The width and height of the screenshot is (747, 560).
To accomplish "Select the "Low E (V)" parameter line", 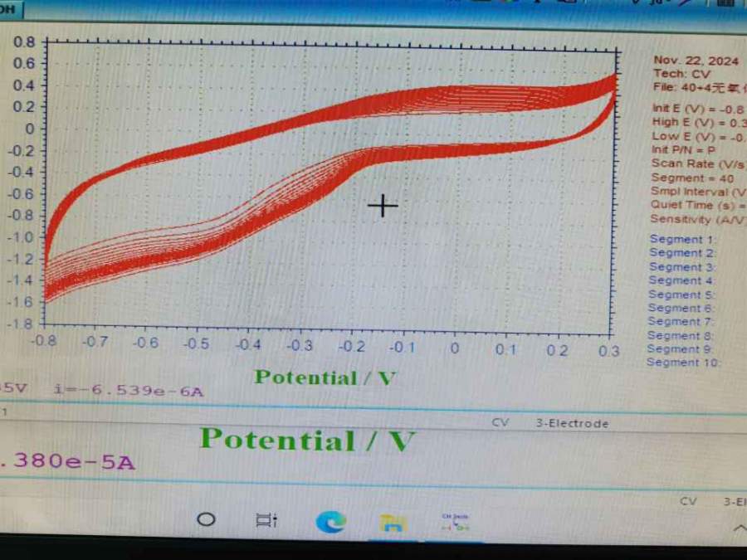I will click(698, 137).
